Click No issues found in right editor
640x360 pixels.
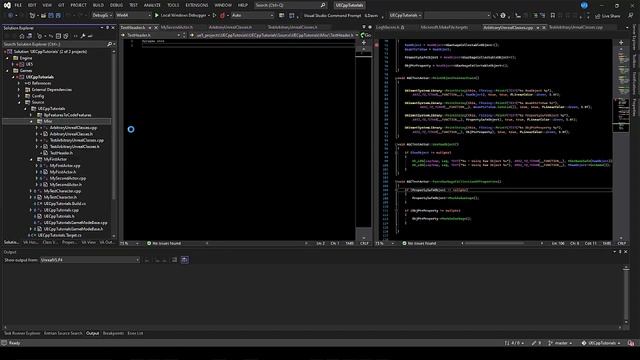(419, 243)
